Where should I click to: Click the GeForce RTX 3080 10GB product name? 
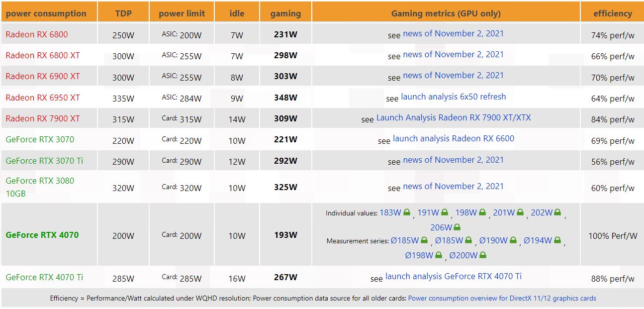tap(40, 187)
